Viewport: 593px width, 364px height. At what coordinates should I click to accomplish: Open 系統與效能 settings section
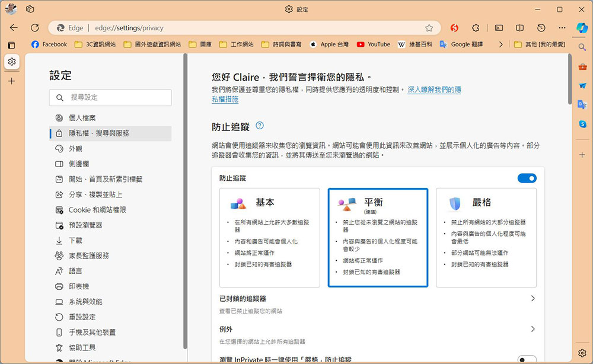click(x=110, y=302)
